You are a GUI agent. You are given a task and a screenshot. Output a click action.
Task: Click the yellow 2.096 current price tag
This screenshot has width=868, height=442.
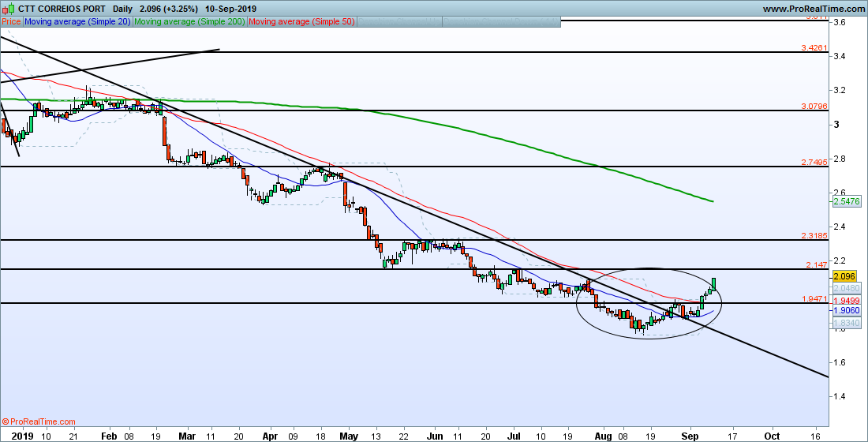pos(847,275)
